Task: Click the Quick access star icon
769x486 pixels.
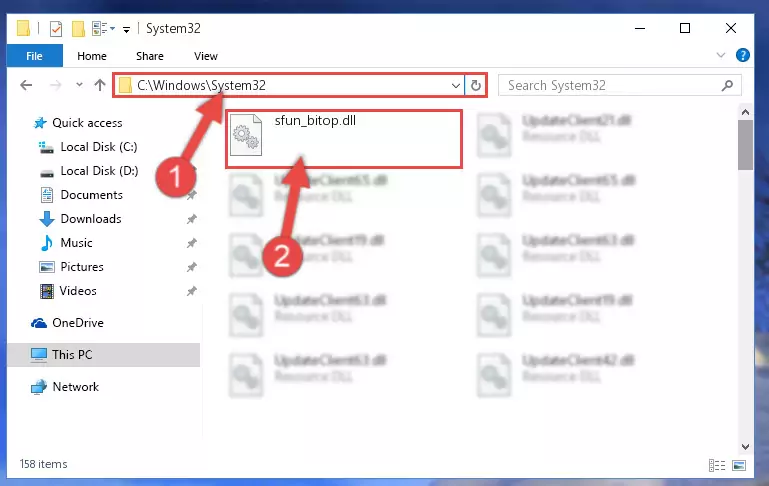Action: click(40, 123)
